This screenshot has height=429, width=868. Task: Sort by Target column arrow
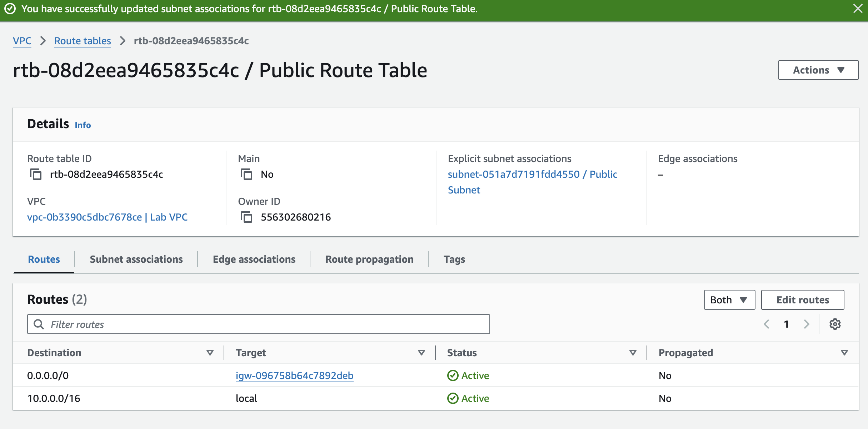pos(421,353)
